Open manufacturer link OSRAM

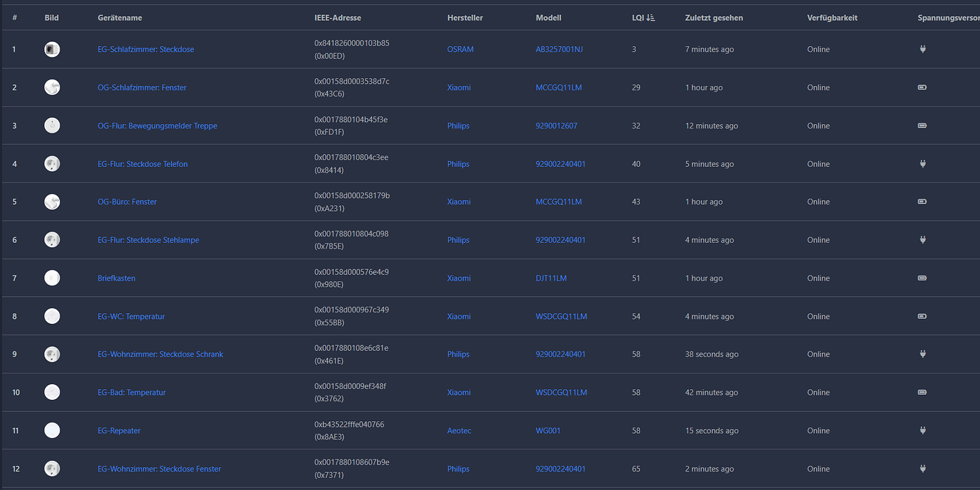point(460,50)
